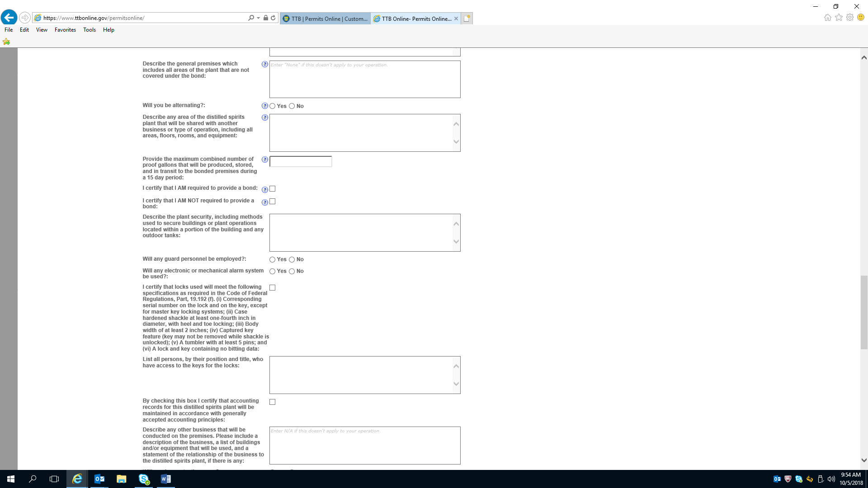Select No for guard personnel employed
868x488 pixels.
pos(292,259)
